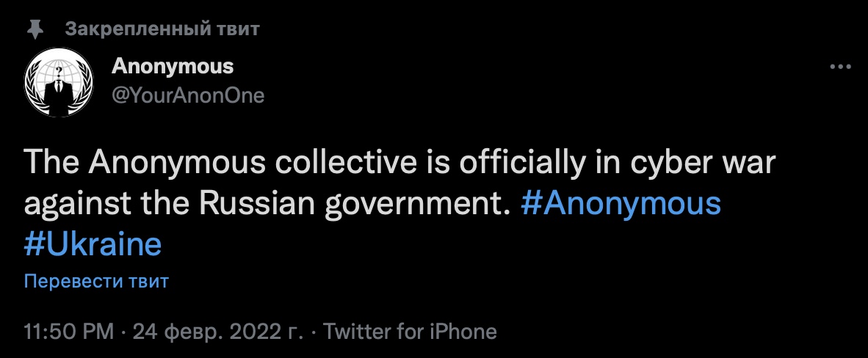Click the 11:50 PM timestamp
868x358 pixels.
tap(69, 332)
